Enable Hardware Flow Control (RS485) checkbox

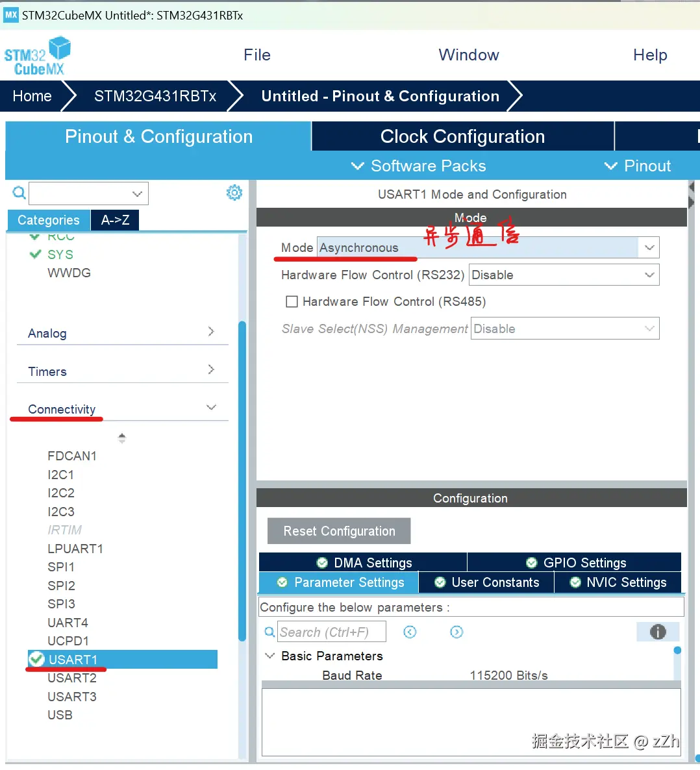(x=292, y=302)
